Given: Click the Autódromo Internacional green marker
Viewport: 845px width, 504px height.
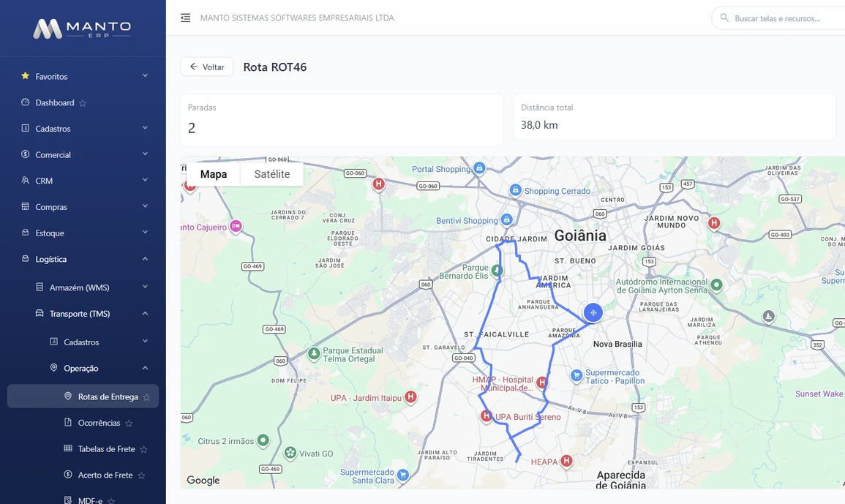Looking at the screenshot, I should click(x=716, y=285).
